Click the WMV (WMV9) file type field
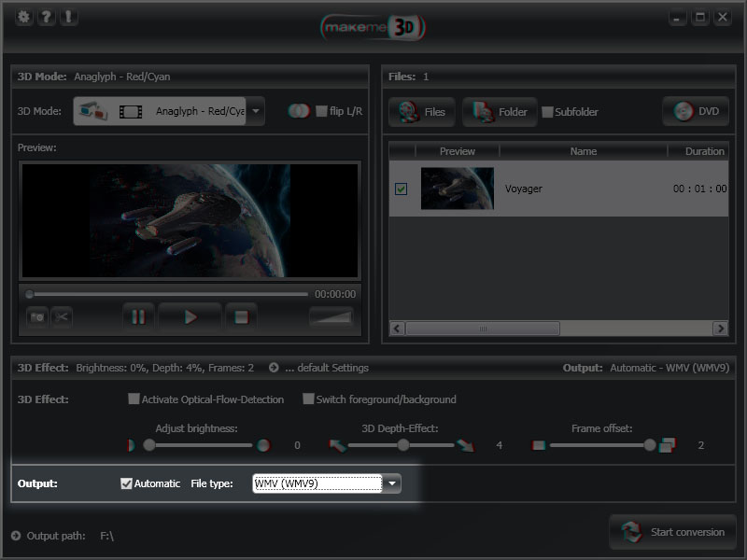Screen dimensions: 747x560 (x=317, y=483)
